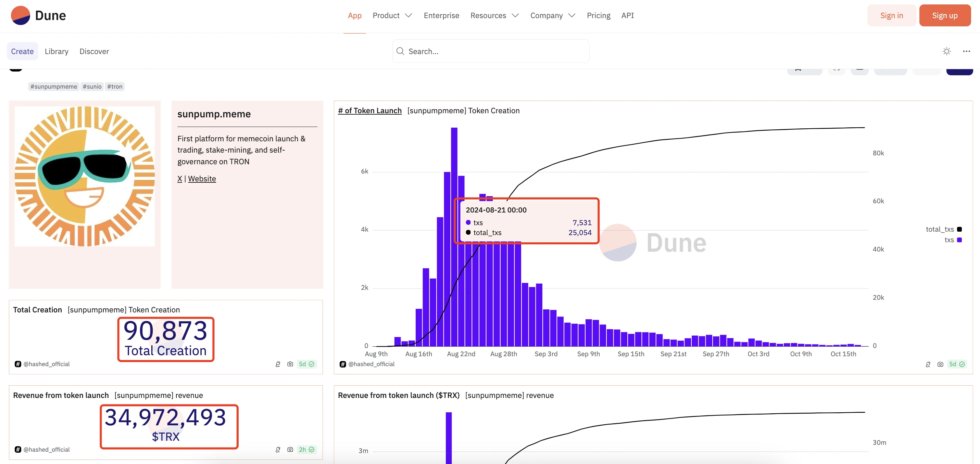The height and width of the screenshot is (464, 980).
Task: Click the more options ellipsis icon top right
Action: point(966,51)
